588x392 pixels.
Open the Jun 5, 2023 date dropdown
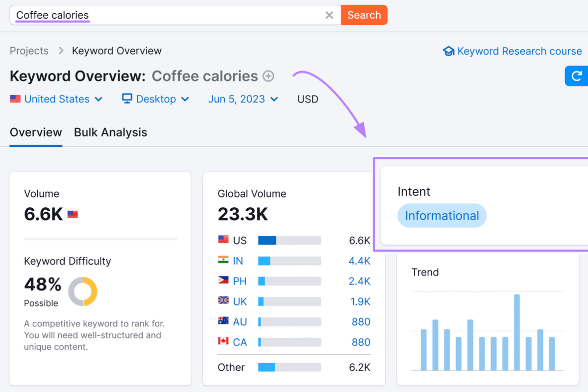click(x=243, y=98)
